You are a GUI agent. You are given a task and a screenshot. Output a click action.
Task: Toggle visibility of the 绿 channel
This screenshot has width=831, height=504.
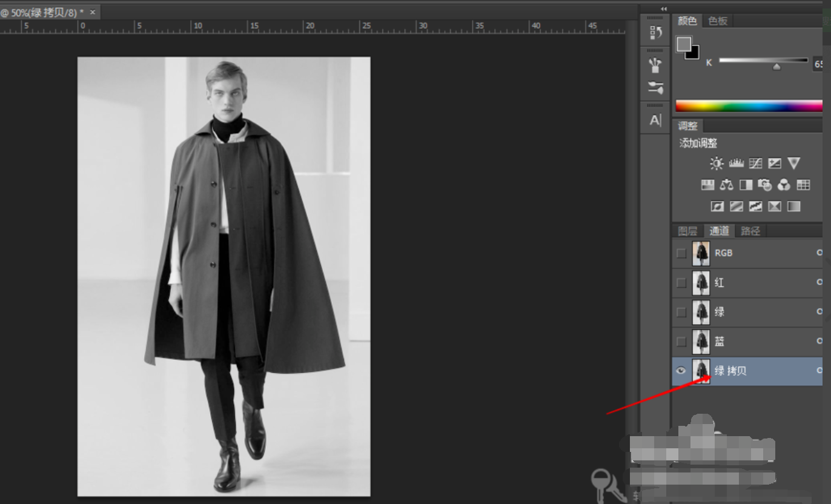[x=681, y=312]
